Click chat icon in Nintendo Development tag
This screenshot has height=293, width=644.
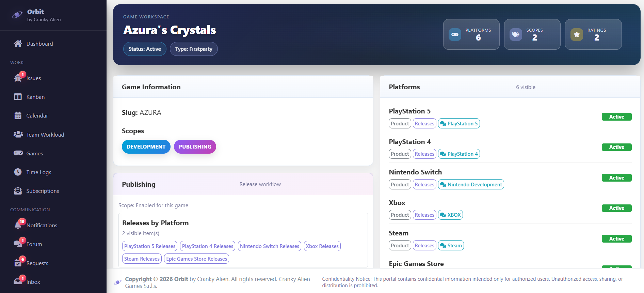click(x=443, y=185)
